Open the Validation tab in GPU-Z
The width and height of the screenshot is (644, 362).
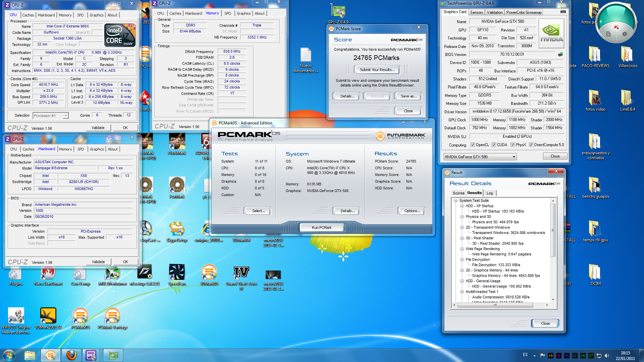pos(495,12)
